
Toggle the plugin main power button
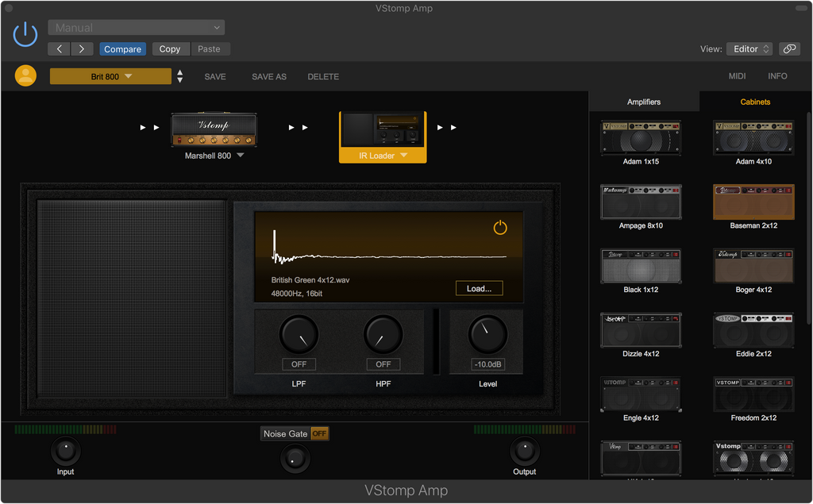25,34
